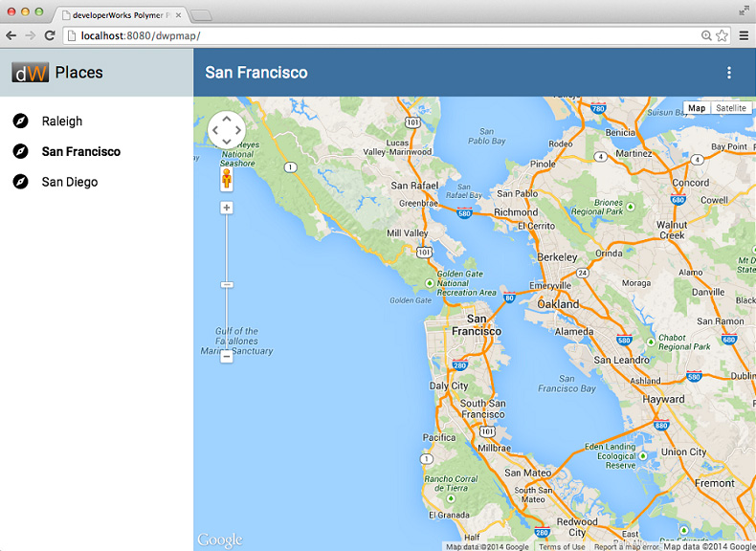The image size is (756, 551).
Task: Click the Street View pegman icon
Action: [226, 179]
